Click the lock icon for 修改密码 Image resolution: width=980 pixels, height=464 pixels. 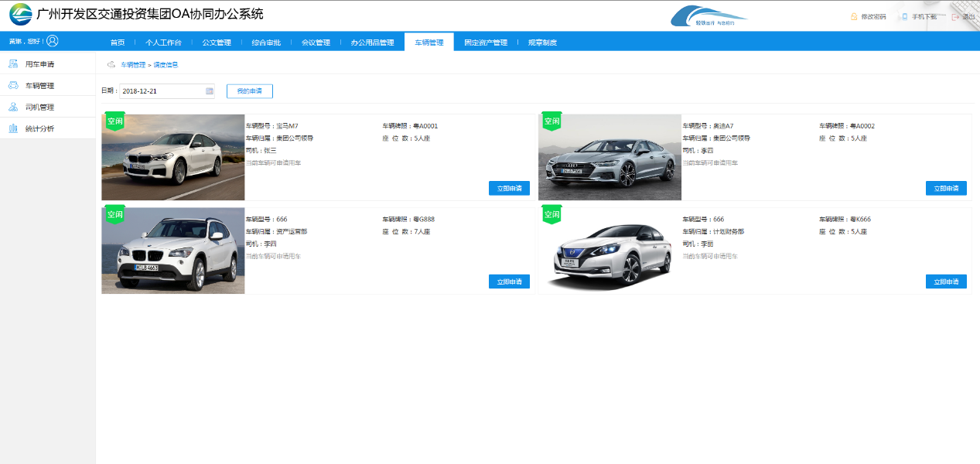(x=854, y=16)
